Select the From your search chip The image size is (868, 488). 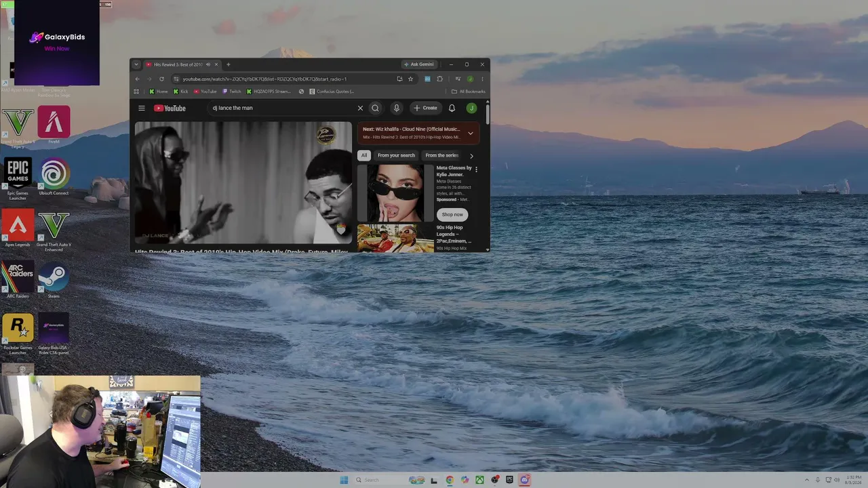[396, 155]
